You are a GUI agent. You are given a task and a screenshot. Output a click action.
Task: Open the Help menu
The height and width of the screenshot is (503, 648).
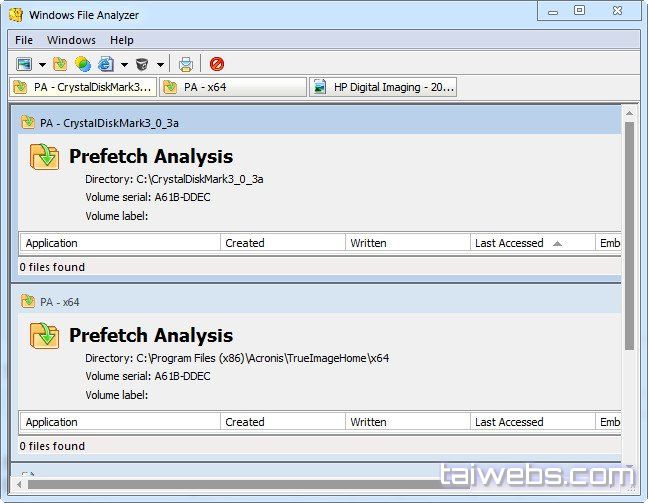click(122, 40)
